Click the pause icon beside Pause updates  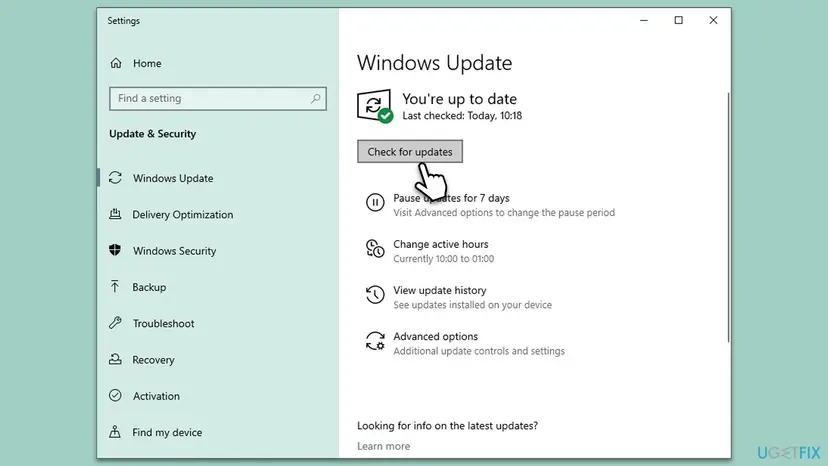click(x=375, y=202)
